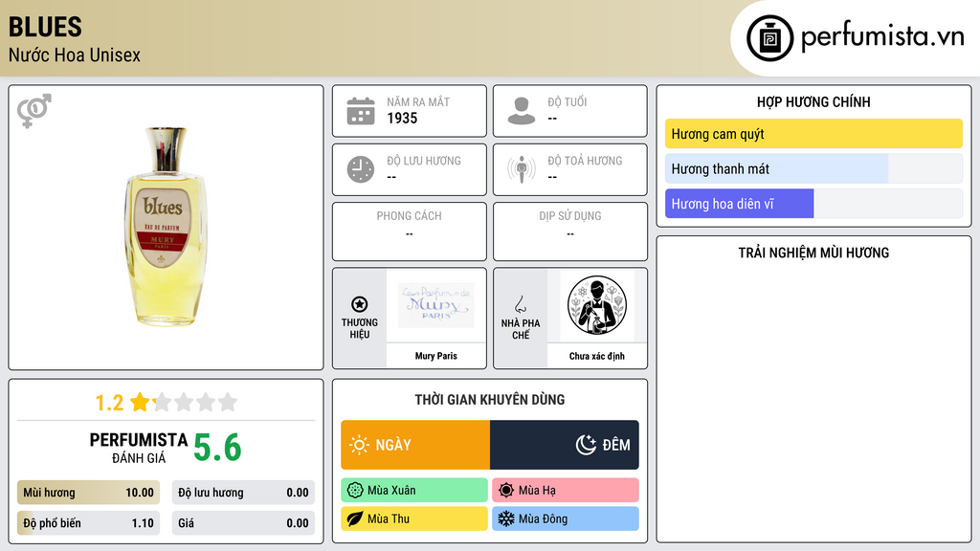Click the moon icon in the Đêm bar
The image size is (980, 551).
586,445
